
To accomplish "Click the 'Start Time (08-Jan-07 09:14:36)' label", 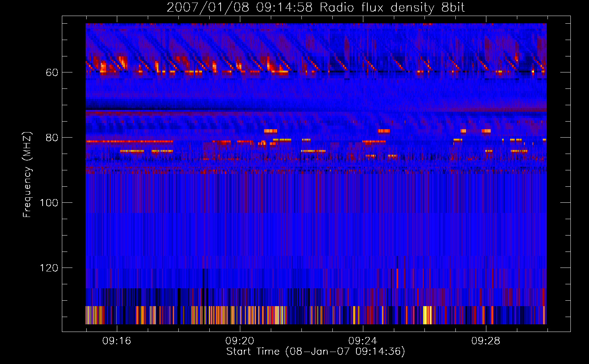I will pos(316,351).
